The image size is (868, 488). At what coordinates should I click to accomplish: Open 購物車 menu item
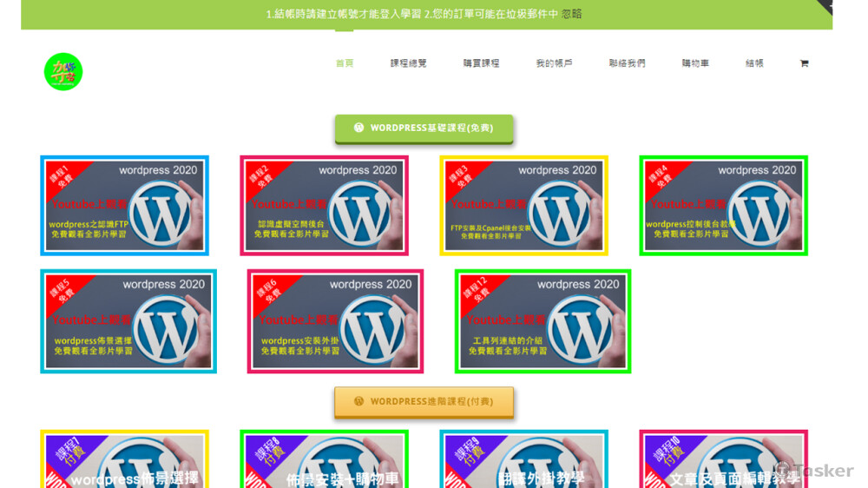695,63
